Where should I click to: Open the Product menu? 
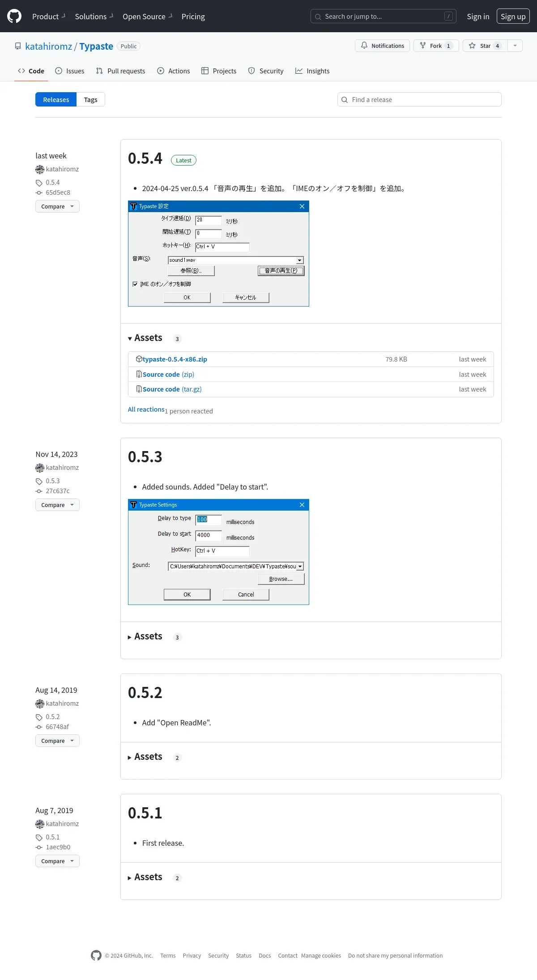[49, 17]
